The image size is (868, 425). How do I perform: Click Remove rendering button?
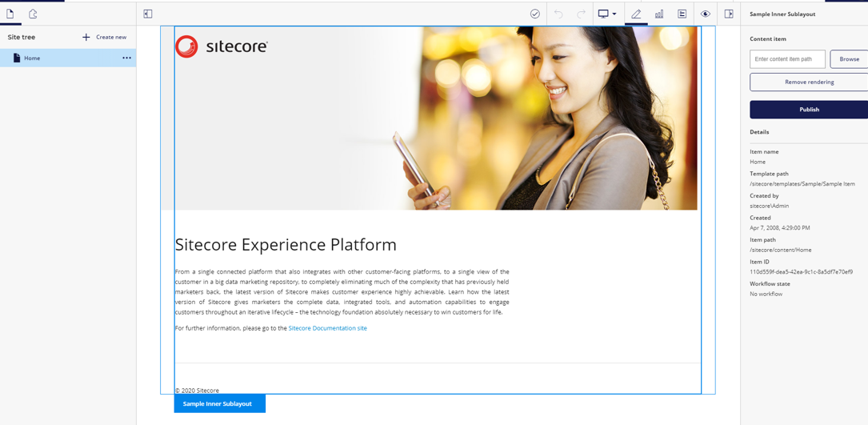point(809,82)
